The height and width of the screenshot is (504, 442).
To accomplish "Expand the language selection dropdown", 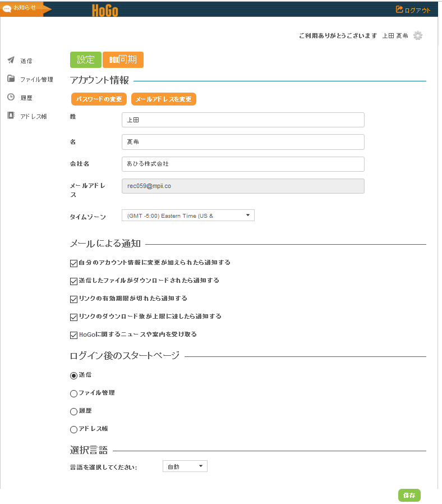I will 185,466.
